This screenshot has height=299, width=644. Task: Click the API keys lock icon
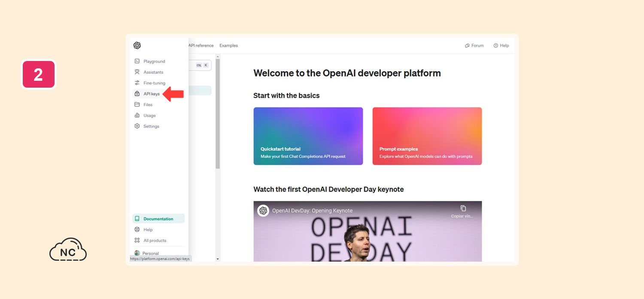137,94
